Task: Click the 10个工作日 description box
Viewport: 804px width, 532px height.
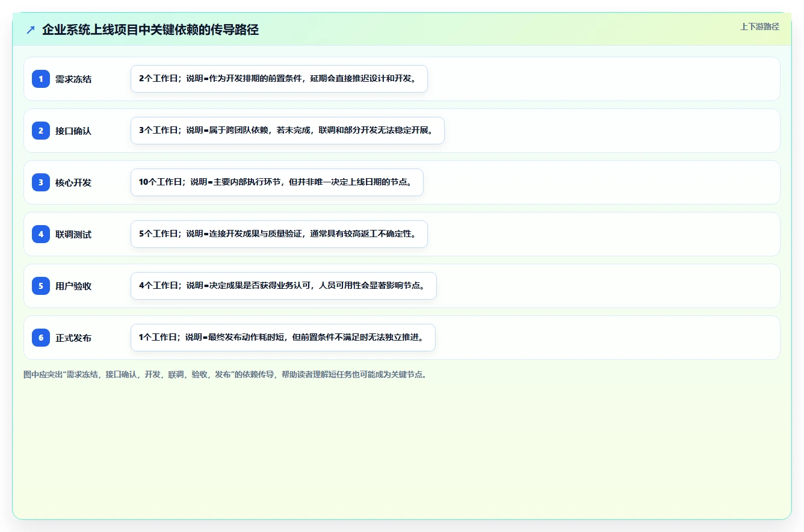Action: tap(277, 182)
